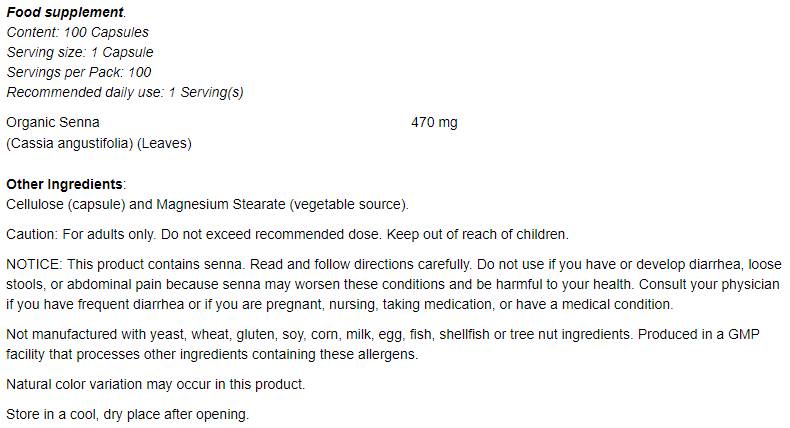The width and height of the screenshot is (790, 428).
Task: Click the "(Cassia angustifolia) (Leaves)" text
Action: 98,143
